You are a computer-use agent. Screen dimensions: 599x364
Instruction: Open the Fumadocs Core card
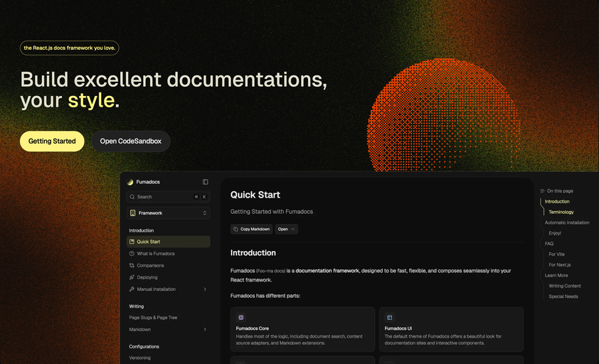click(x=302, y=329)
